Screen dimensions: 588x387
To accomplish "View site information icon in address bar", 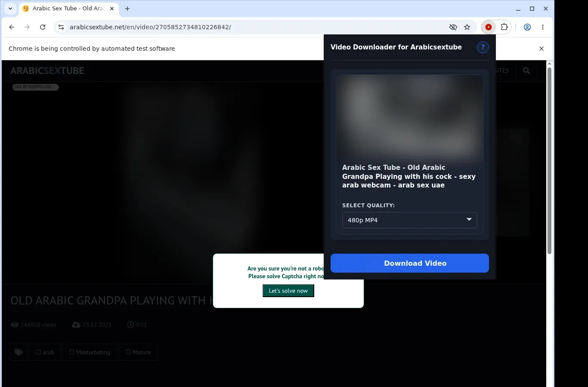I will coord(61,27).
